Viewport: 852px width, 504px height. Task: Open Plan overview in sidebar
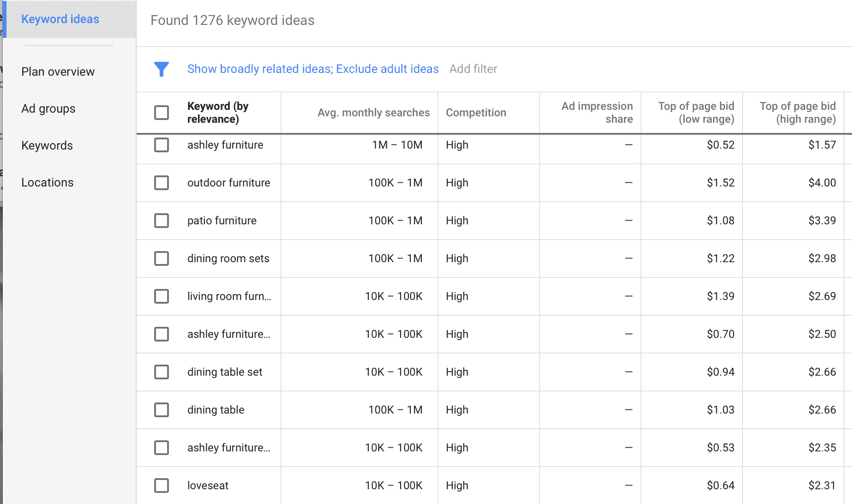click(58, 72)
